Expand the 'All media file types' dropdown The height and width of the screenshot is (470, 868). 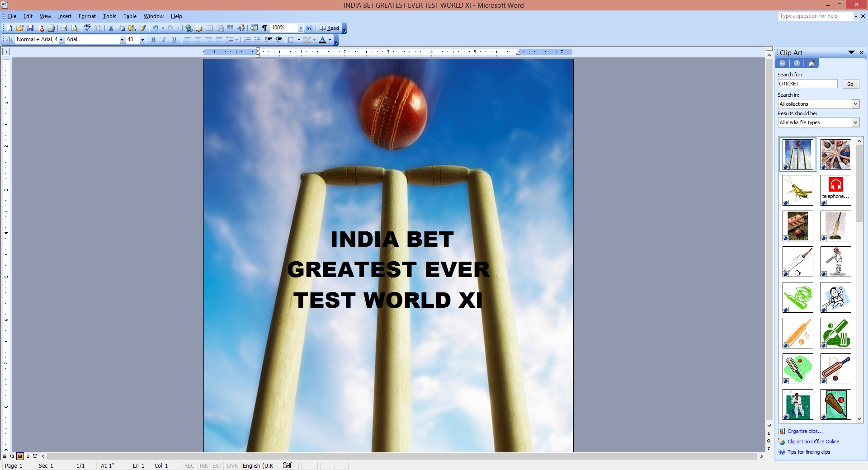(x=855, y=122)
